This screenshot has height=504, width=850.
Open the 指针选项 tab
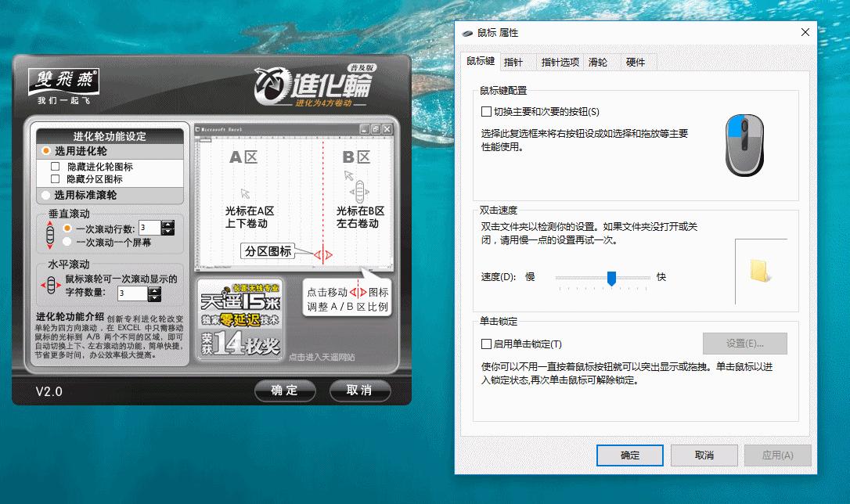click(560, 61)
